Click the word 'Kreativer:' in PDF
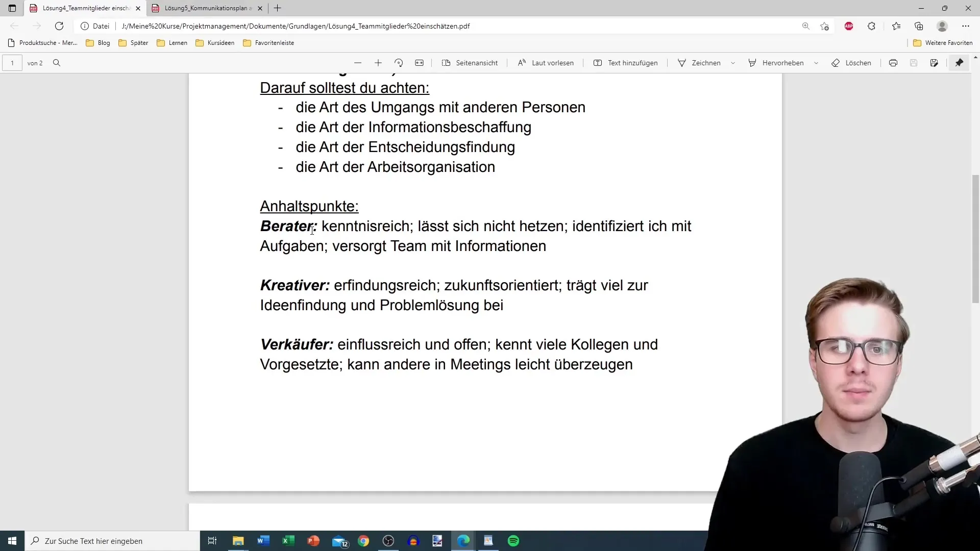 (295, 285)
